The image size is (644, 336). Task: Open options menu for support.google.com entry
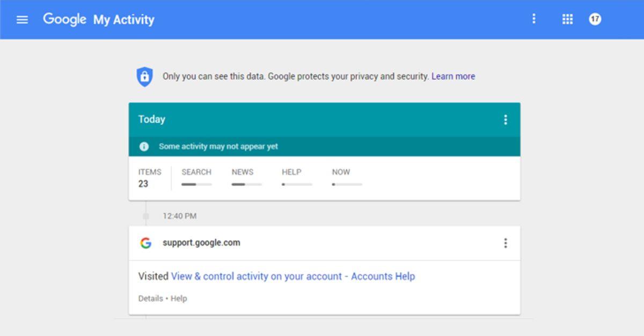click(505, 243)
